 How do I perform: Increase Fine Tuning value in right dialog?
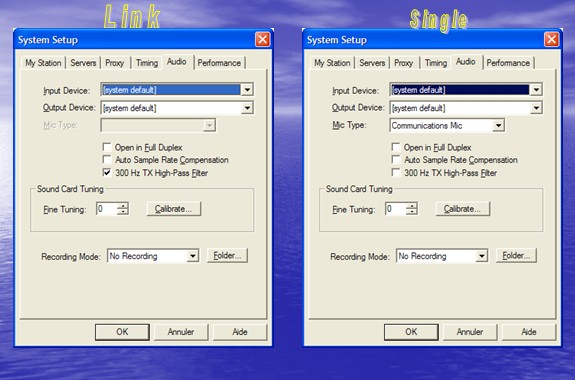tap(412, 206)
